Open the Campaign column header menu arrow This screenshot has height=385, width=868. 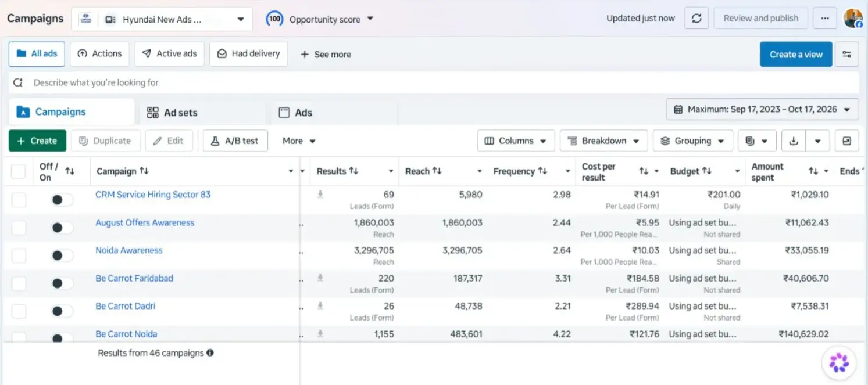coord(291,171)
